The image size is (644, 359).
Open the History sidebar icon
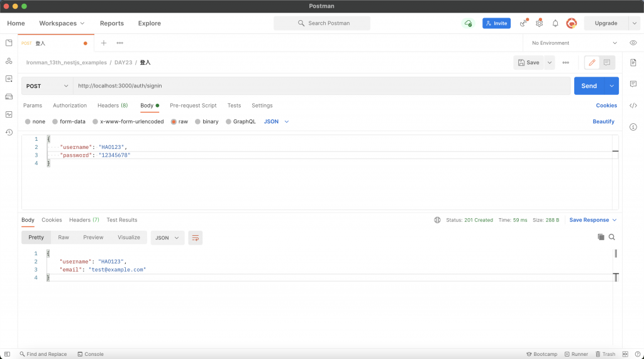[x=9, y=132]
